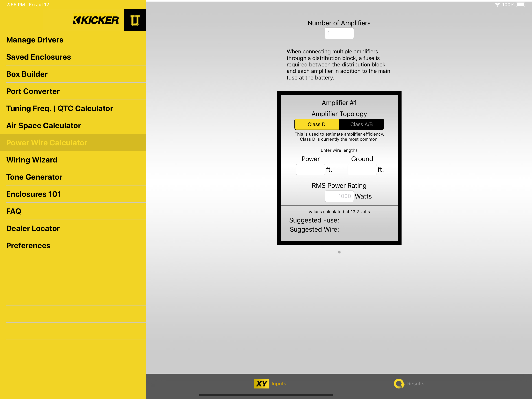Open Preferences
Image resolution: width=532 pixels, height=399 pixels.
73,245
